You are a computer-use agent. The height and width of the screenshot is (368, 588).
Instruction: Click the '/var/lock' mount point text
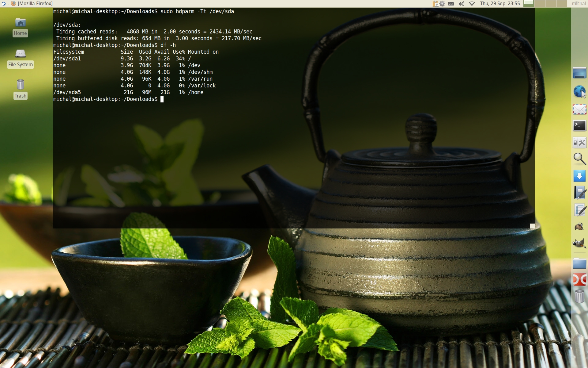coord(202,86)
